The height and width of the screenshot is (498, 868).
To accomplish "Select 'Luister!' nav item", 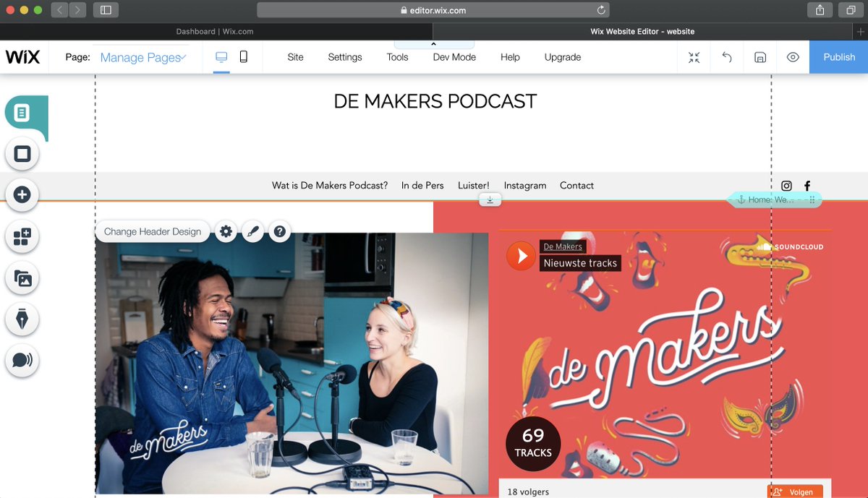I will 474,186.
